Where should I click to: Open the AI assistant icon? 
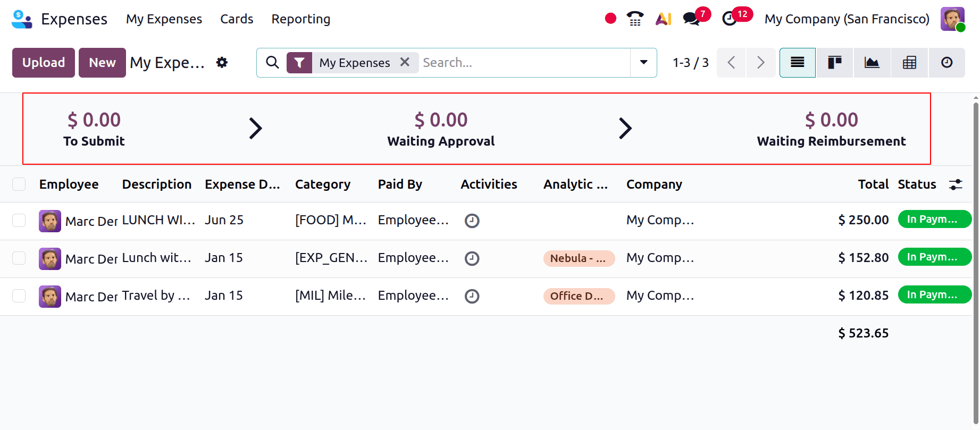point(663,19)
